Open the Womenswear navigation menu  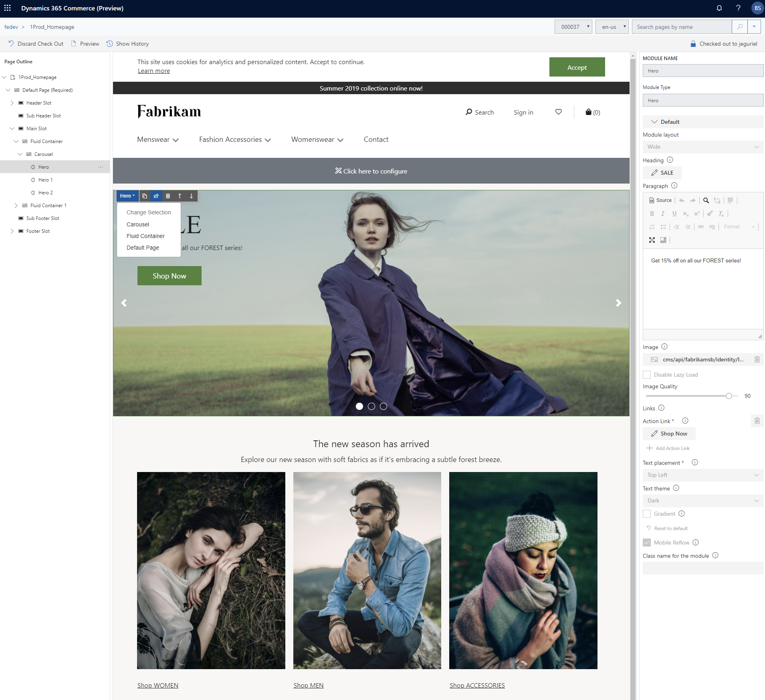coord(317,139)
